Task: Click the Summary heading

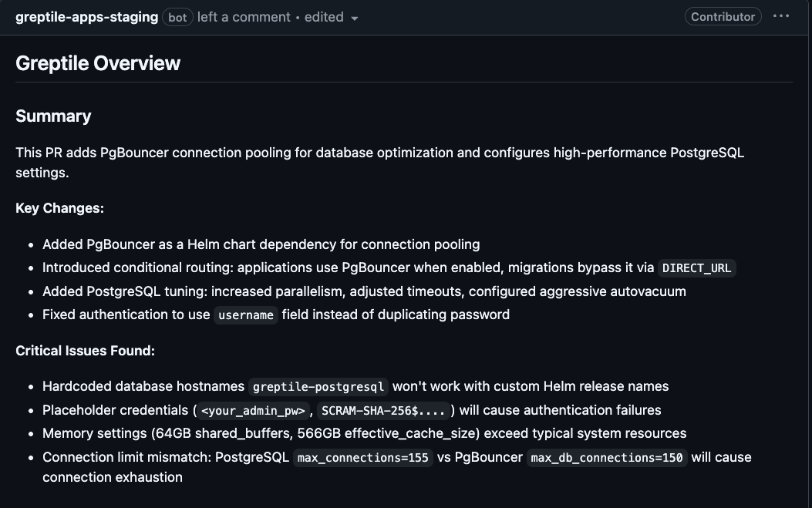Action: tap(53, 116)
